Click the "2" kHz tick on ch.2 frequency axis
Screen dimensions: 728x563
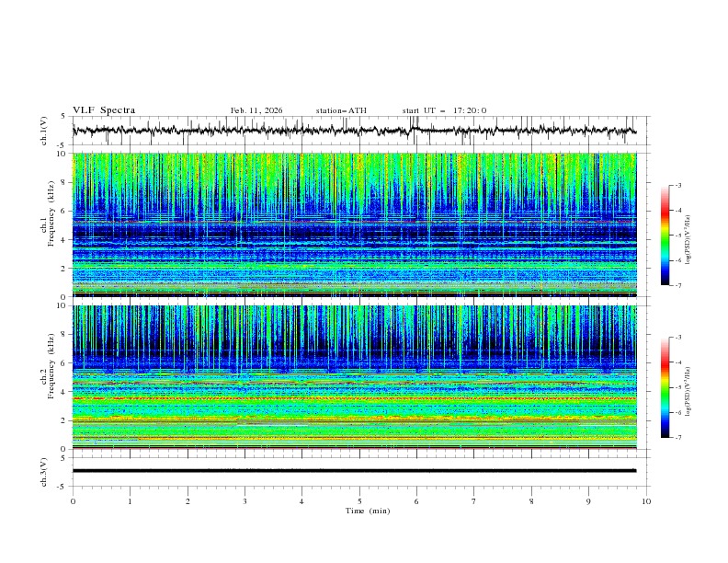pyautogui.click(x=64, y=420)
